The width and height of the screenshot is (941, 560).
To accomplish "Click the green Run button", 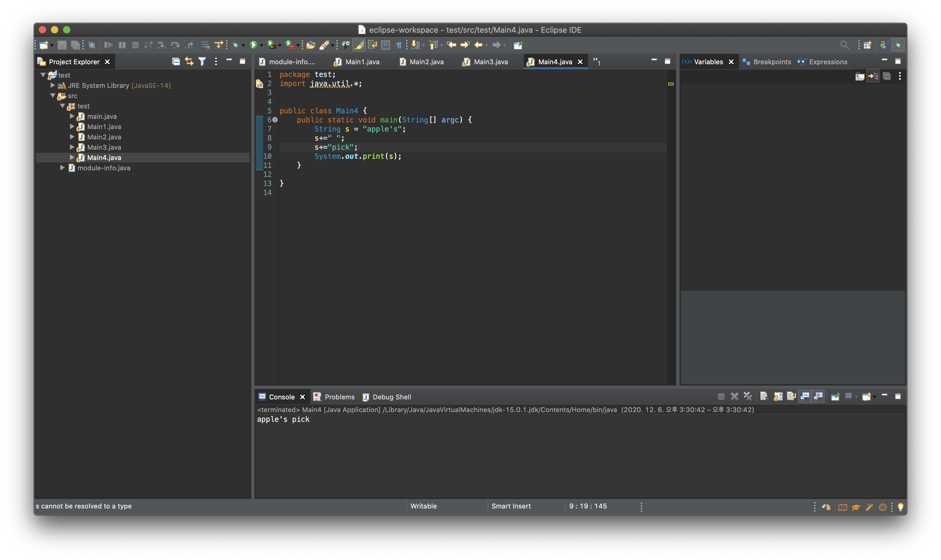I will (x=254, y=45).
